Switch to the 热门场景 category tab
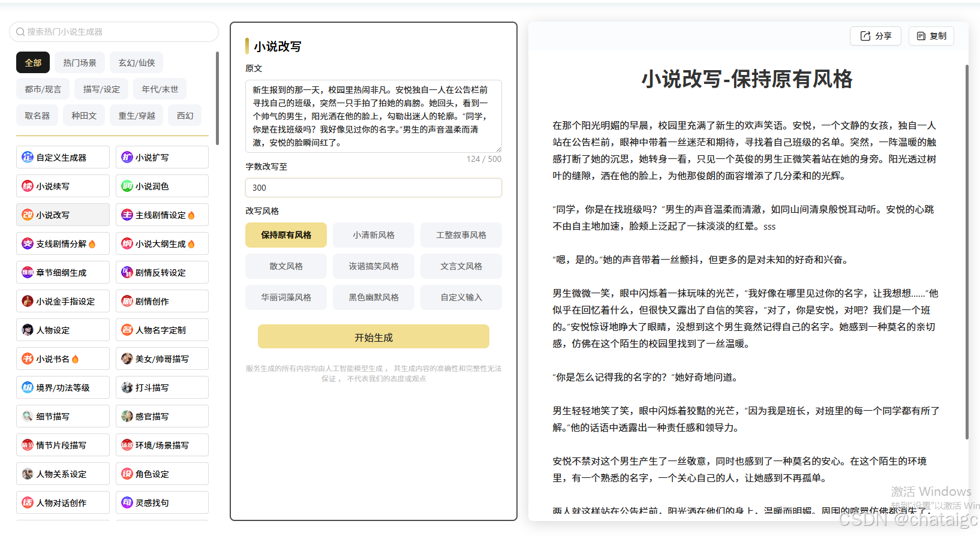980x536 pixels. click(80, 63)
